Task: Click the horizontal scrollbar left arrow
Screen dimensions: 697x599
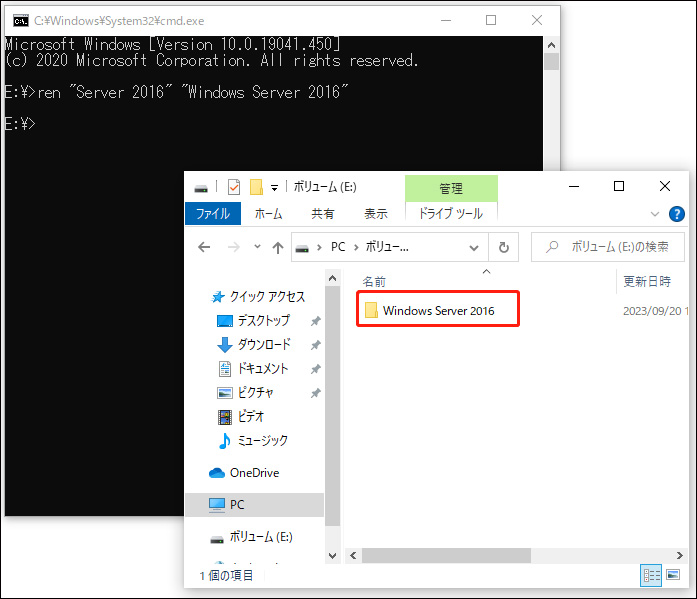Action: [x=353, y=555]
